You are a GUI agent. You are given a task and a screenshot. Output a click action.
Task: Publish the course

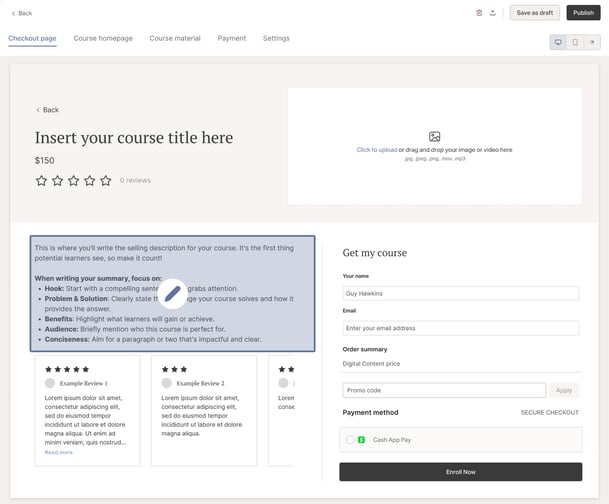pos(583,13)
